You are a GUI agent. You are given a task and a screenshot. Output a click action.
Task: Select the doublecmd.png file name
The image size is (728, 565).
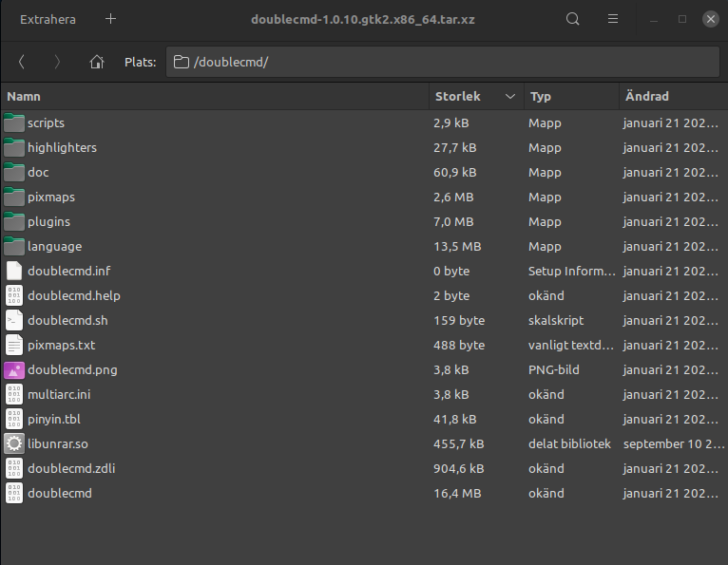[x=72, y=369]
